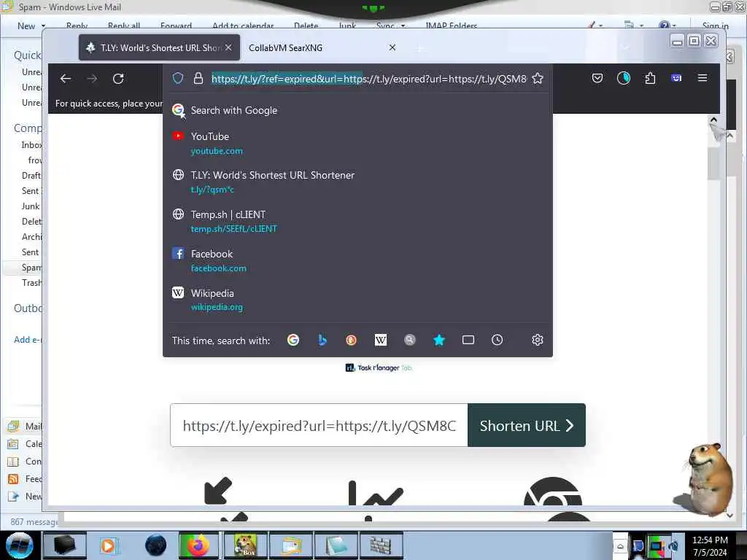Close the T.LY tab
Screen dimensions: 747x560
pyautogui.click(x=228, y=47)
